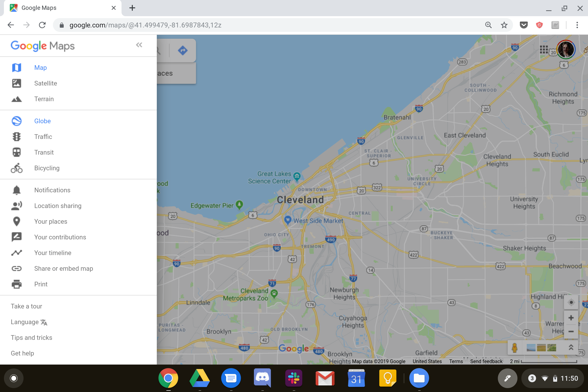Collapse the Google Maps side menu
The height and width of the screenshot is (392, 588).
[x=139, y=45]
